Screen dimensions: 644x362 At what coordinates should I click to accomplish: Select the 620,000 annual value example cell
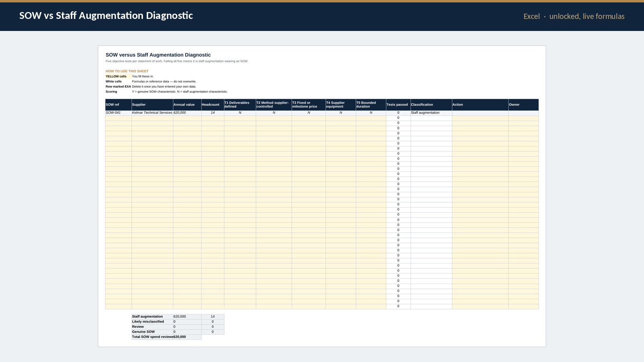[187, 113]
